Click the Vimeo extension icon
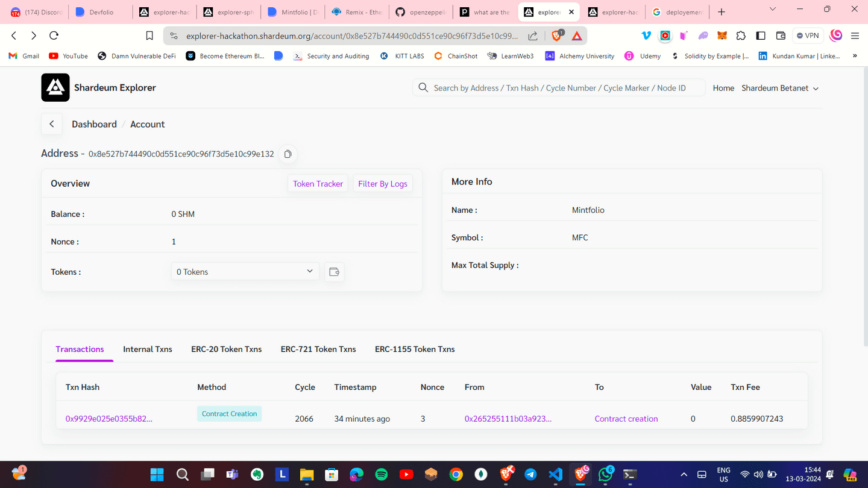868x488 pixels. tap(646, 36)
